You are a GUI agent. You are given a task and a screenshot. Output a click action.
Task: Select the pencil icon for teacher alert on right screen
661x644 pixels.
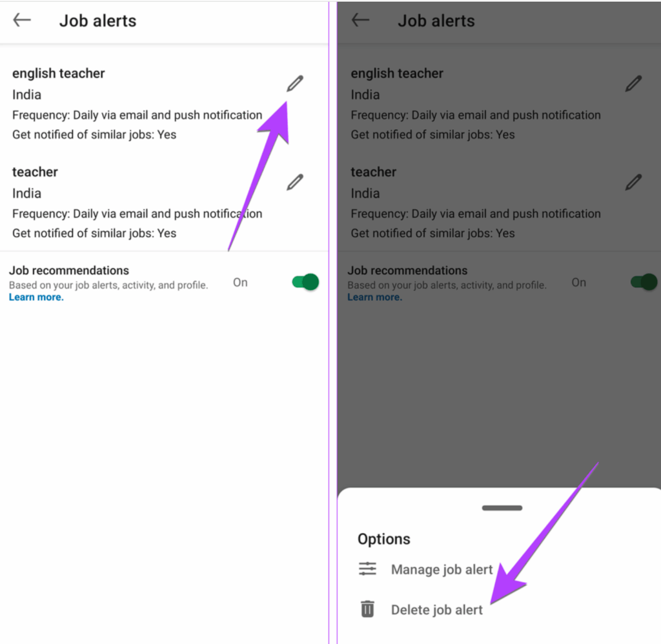point(633,181)
